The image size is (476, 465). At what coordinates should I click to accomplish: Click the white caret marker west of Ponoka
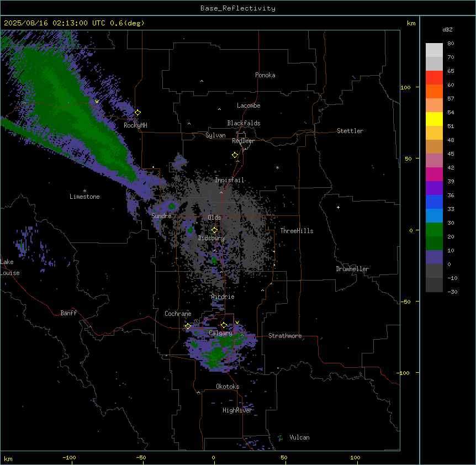point(202,81)
